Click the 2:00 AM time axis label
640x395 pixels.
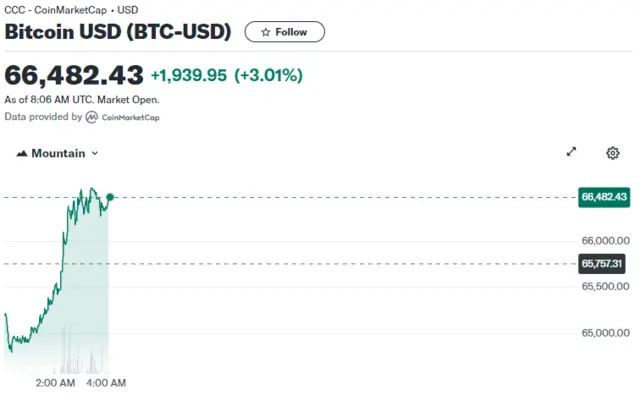point(55,383)
